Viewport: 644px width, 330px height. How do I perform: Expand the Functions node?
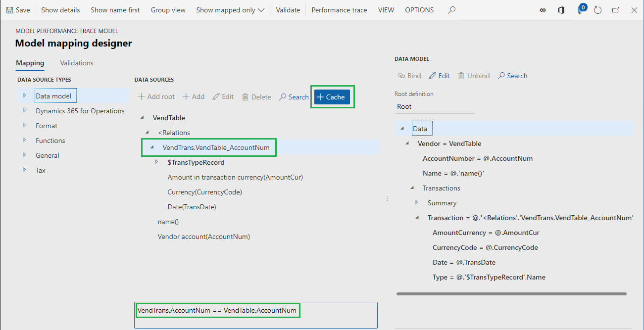25,140
